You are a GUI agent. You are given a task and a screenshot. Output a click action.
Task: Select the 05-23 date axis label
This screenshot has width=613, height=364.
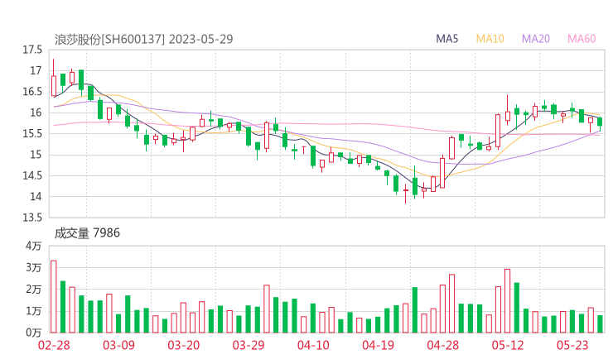[x=572, y=345]
